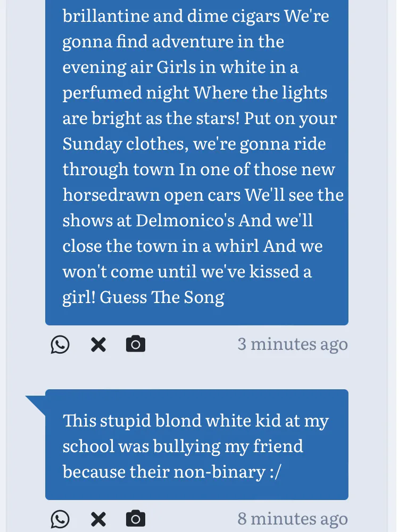Click camera icon under the bullying message
This screenshot has height=532, width=399.
tap(136, 519)
